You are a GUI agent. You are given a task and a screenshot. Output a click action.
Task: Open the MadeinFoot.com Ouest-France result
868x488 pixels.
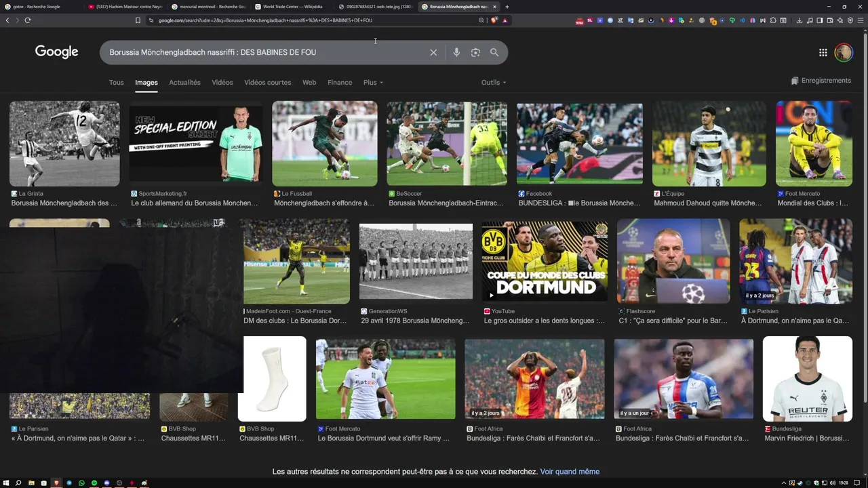coord(296,317)
